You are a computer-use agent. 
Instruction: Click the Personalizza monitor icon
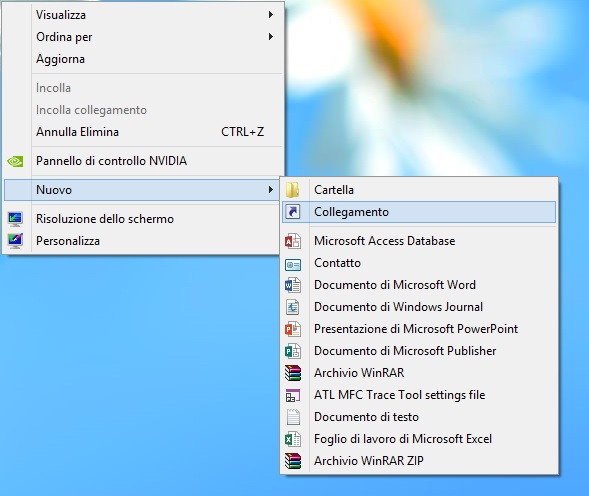click(15, 241)
